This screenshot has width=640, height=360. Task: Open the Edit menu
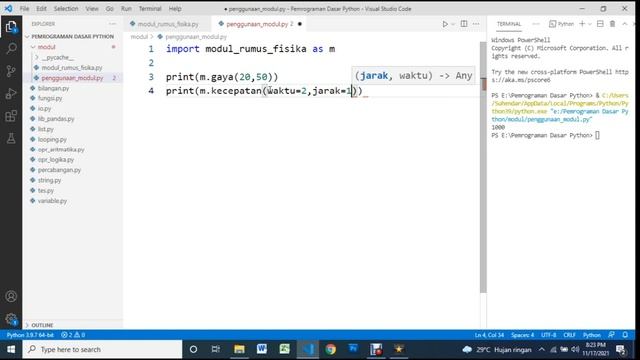coord(41,9)
